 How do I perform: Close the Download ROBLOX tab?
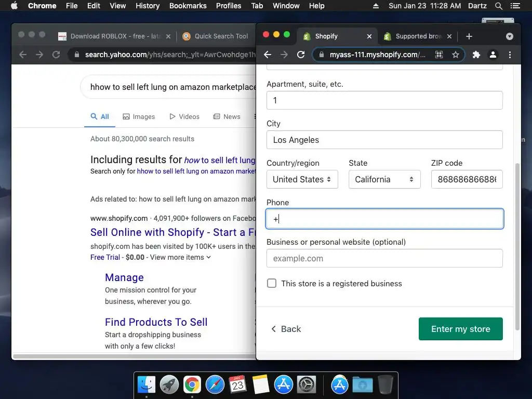(168, 36)
